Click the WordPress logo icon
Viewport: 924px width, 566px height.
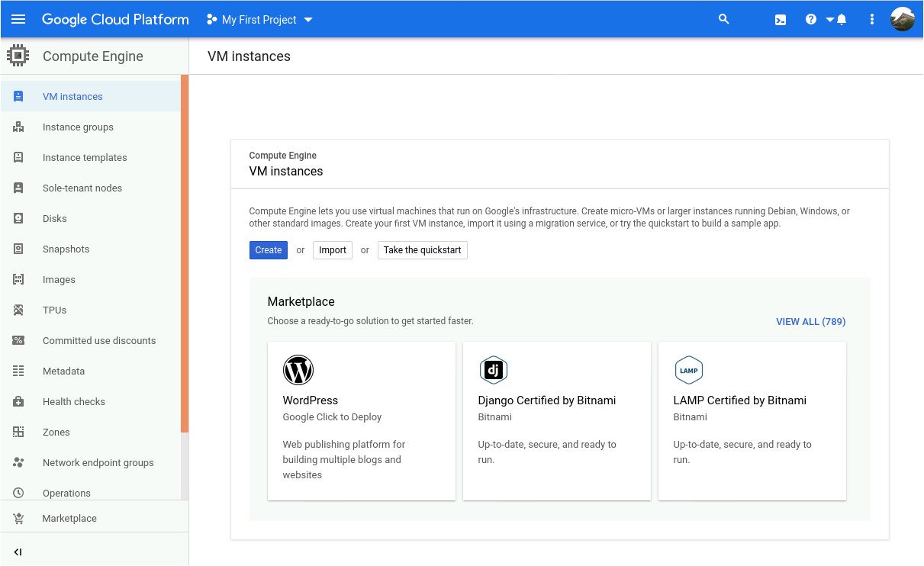pyautogui.click(x=298, y=370)
